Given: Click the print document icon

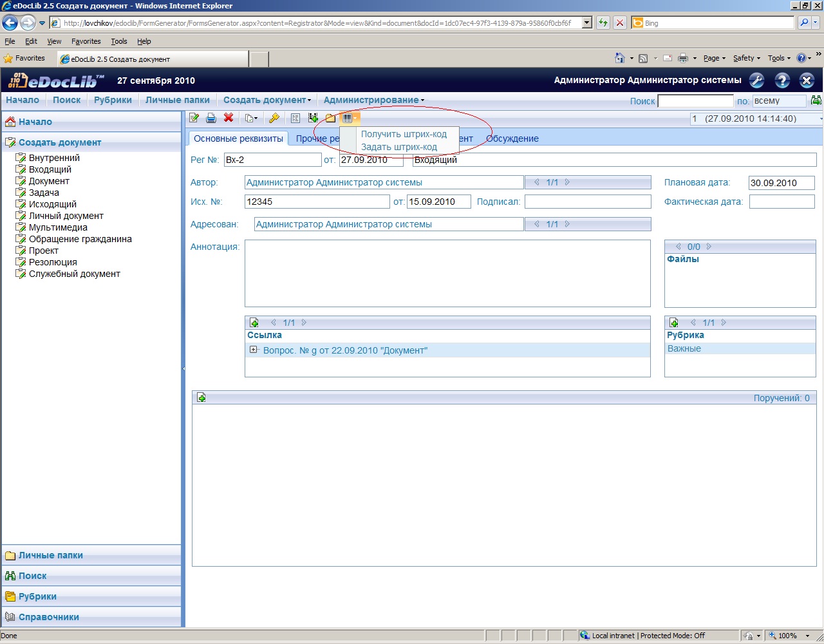Looking at the screenshot, I should click(211, 118).
